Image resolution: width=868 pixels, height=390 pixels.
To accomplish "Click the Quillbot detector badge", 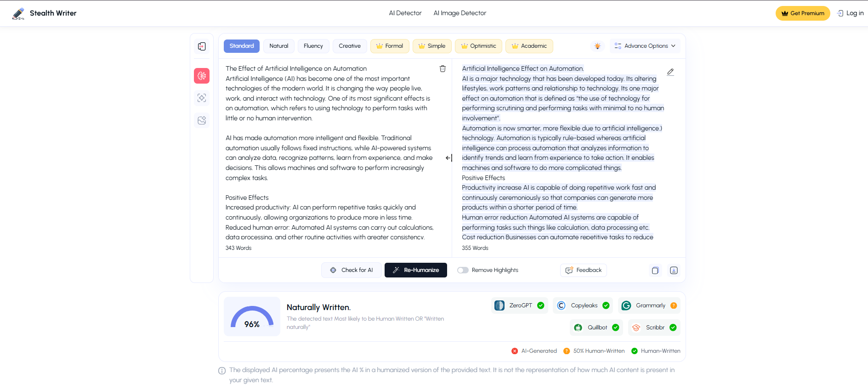I will point(596,328).
